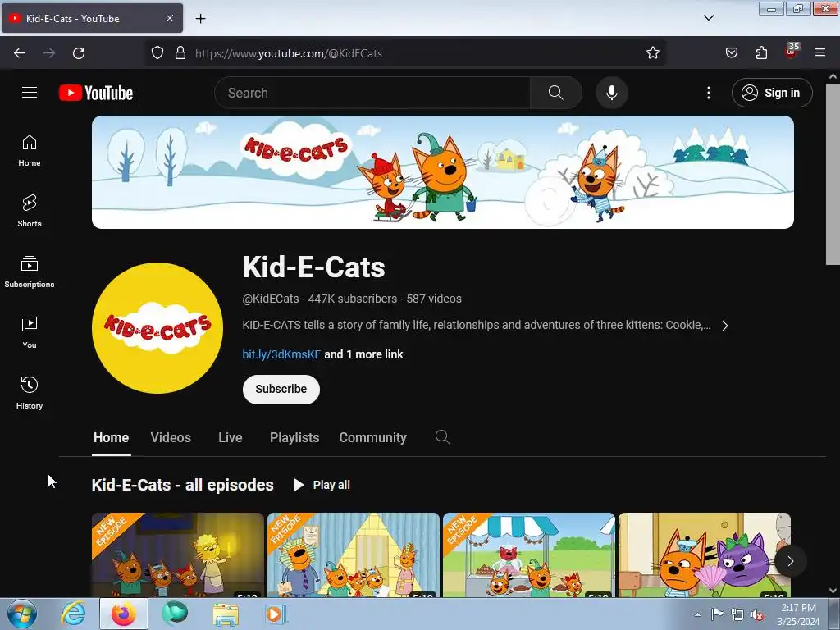Open first candlelight episode thumbnail
This screenshot has height=630, width=840.
tap(178, 555)
